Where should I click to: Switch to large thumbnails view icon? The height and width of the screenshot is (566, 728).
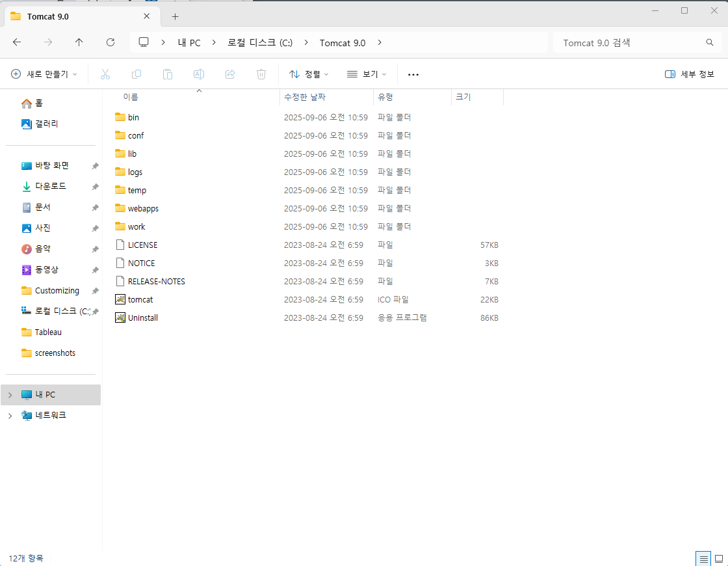[719, 559]
